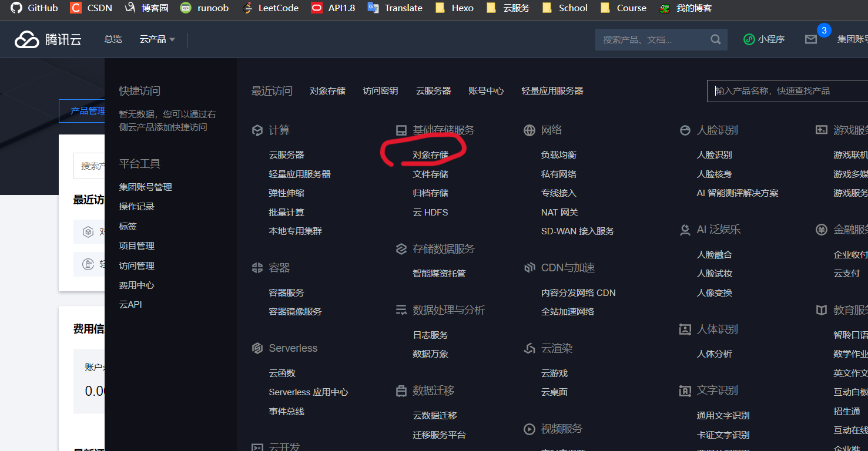Open the GitHub bookmark

click(34, 8)
